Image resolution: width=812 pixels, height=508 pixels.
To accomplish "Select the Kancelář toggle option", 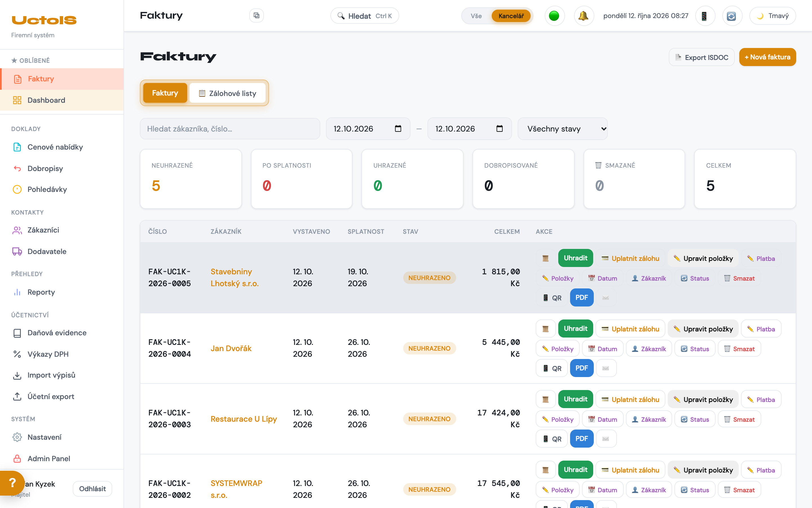I will pyautogui.click(x=511, y=16).
